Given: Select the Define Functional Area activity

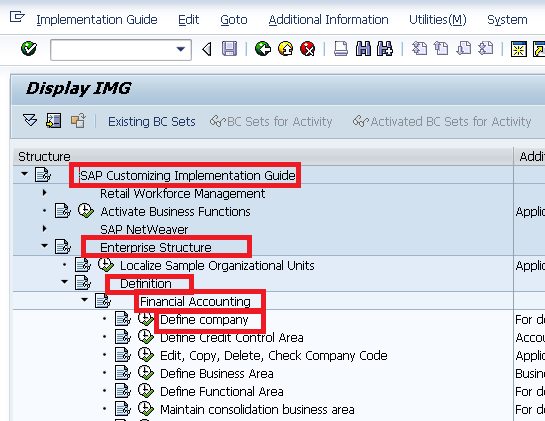Looking at the screenshot, I should (x=221, y=392).
